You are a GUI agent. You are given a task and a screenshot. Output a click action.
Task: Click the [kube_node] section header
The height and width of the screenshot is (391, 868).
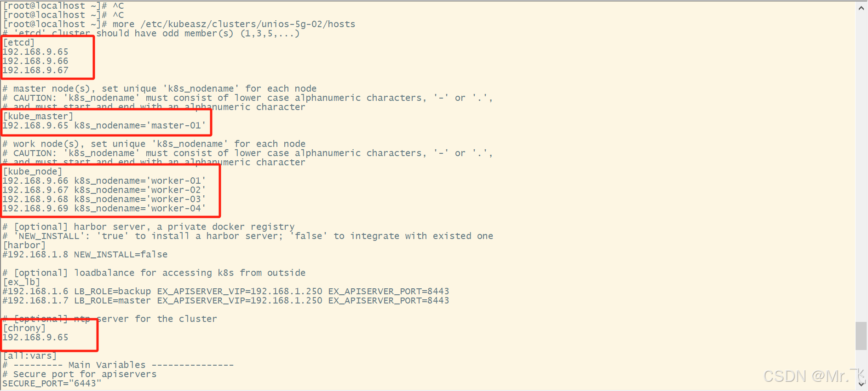coord(33,172)
